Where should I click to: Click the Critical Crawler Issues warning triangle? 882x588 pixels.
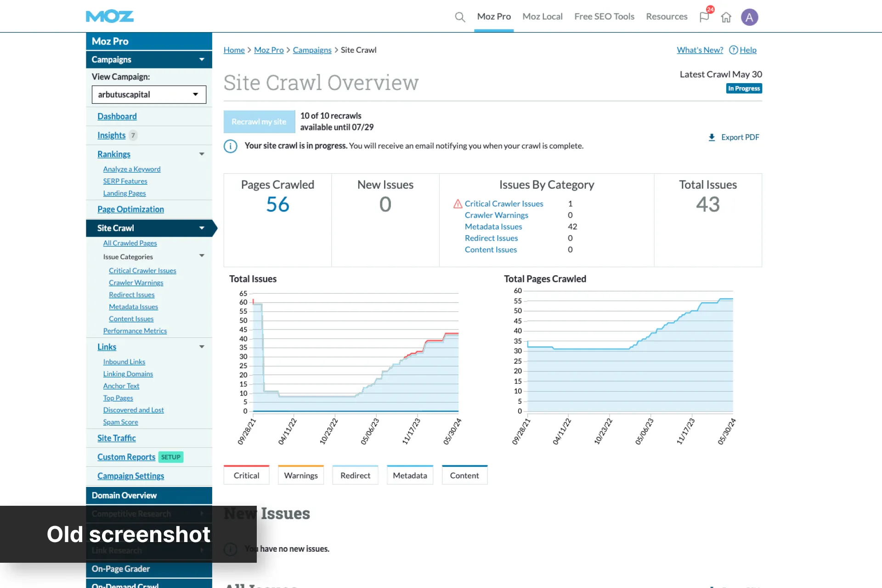(x=458, y=204)
